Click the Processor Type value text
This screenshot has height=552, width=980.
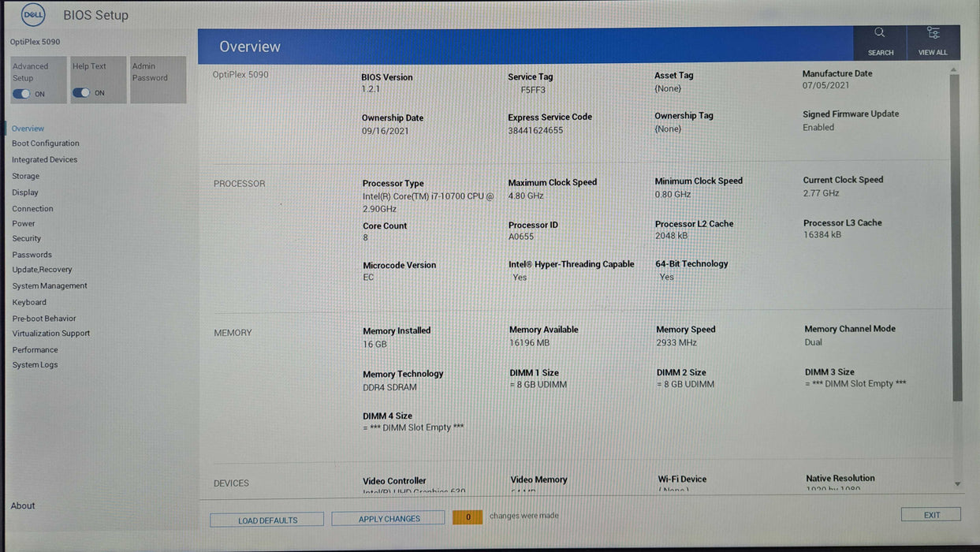tap(428, 203)
